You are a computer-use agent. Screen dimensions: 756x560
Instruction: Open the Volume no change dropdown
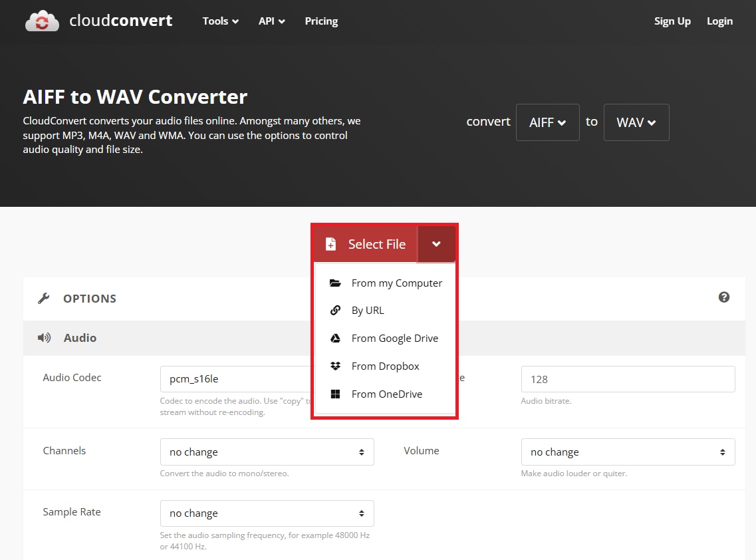[628, 452]
